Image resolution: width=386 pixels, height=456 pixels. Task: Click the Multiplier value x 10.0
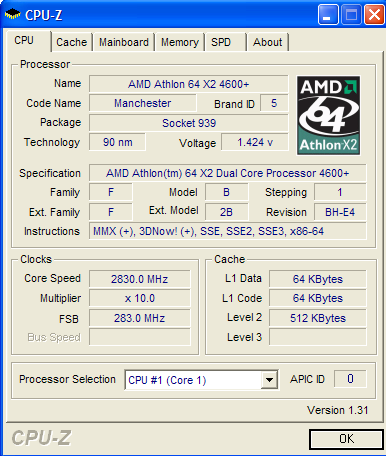140,298
